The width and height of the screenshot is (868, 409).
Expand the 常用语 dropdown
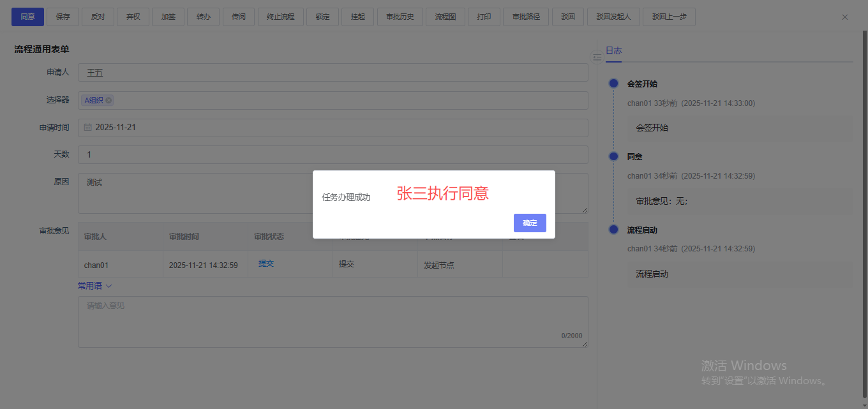94,286
